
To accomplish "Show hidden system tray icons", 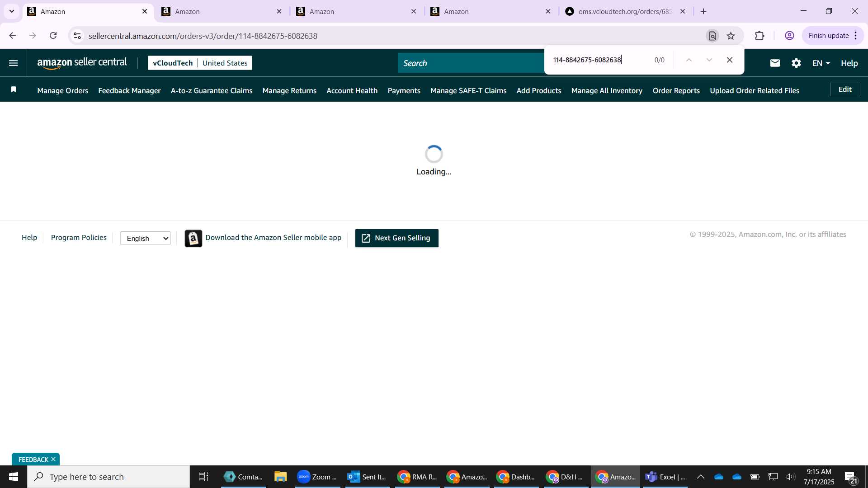I will tap(701, 477).
